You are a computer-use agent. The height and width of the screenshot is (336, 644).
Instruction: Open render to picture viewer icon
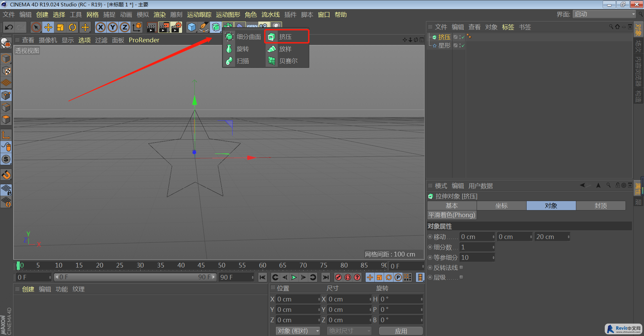164,27
